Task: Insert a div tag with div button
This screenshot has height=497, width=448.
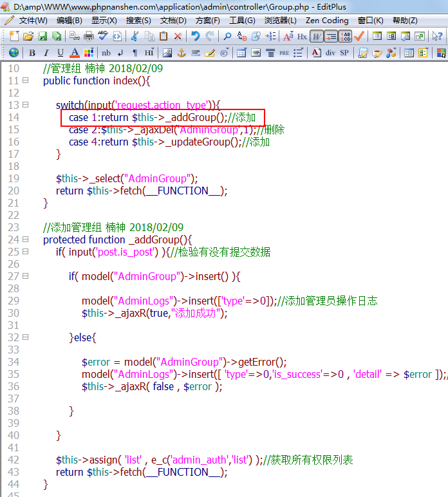Action: pos(330,53)
